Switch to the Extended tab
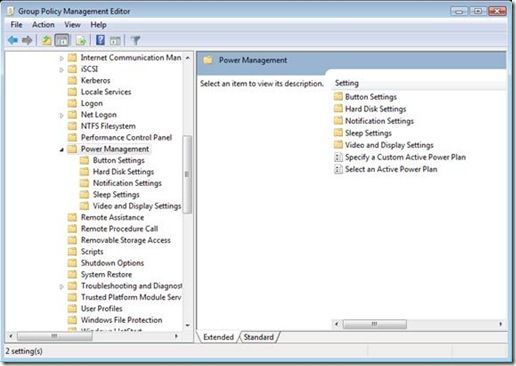The width and height of the screenshot is (516, 366). [x=219, y=337]
